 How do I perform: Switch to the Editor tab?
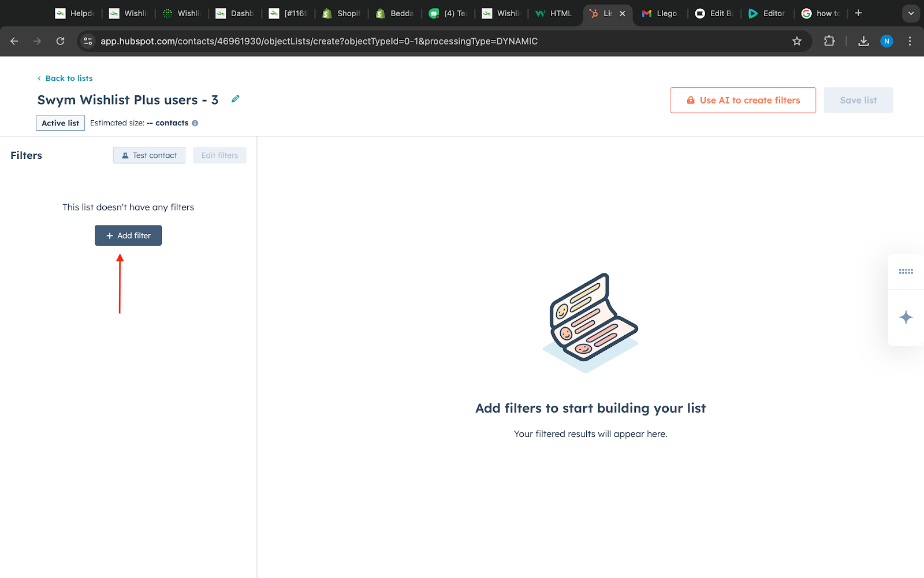pyautogui.click(x=767, y=13)
